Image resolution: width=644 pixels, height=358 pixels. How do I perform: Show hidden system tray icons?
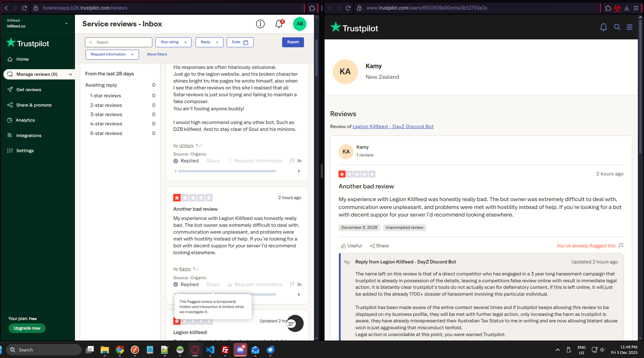click(x=558, y=350)
